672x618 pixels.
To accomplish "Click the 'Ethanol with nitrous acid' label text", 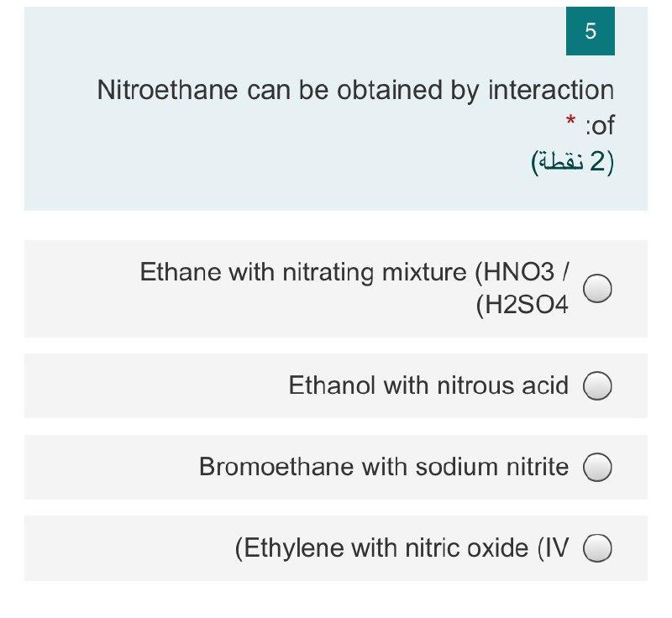I will 430,386.
